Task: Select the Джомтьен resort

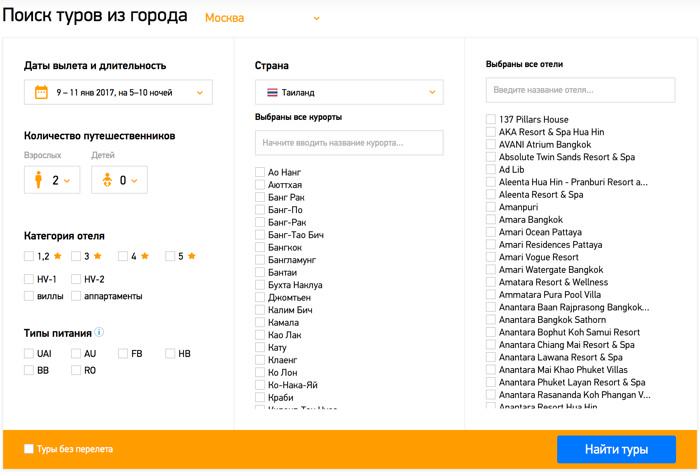Action: click(260, 297)
